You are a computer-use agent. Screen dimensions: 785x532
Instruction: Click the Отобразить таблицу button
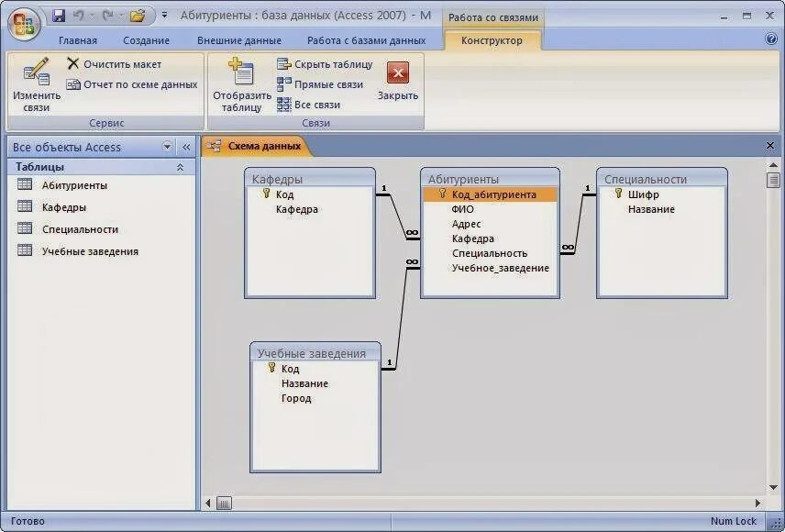[242, 83]
